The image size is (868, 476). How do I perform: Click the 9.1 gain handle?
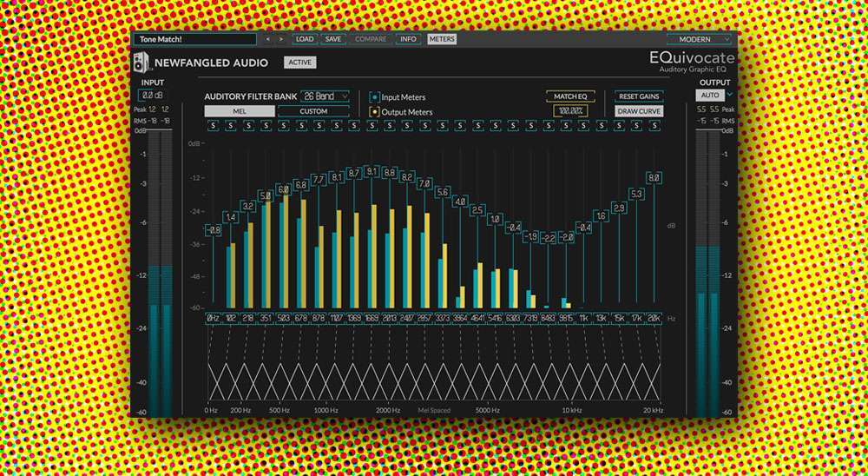[372, 172]
